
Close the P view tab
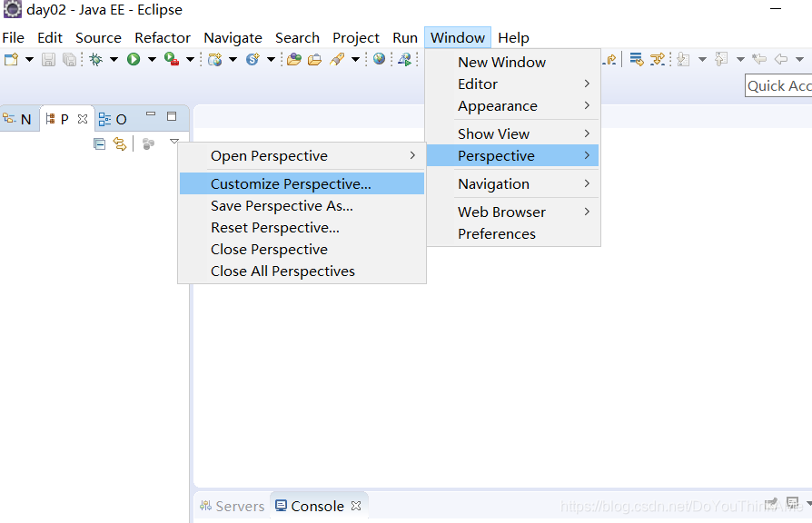pyautogui.click(x=83, y=119)
